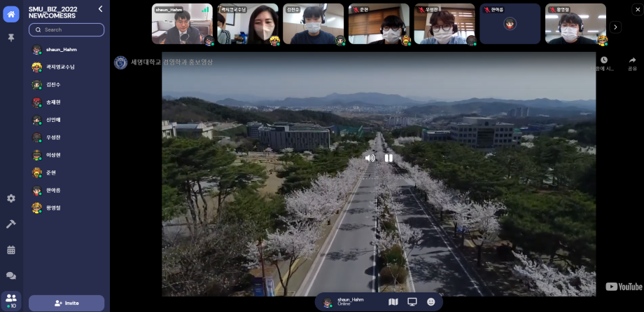
Task: Open the minimap icon in bottom bar
Action: (393, 302)
